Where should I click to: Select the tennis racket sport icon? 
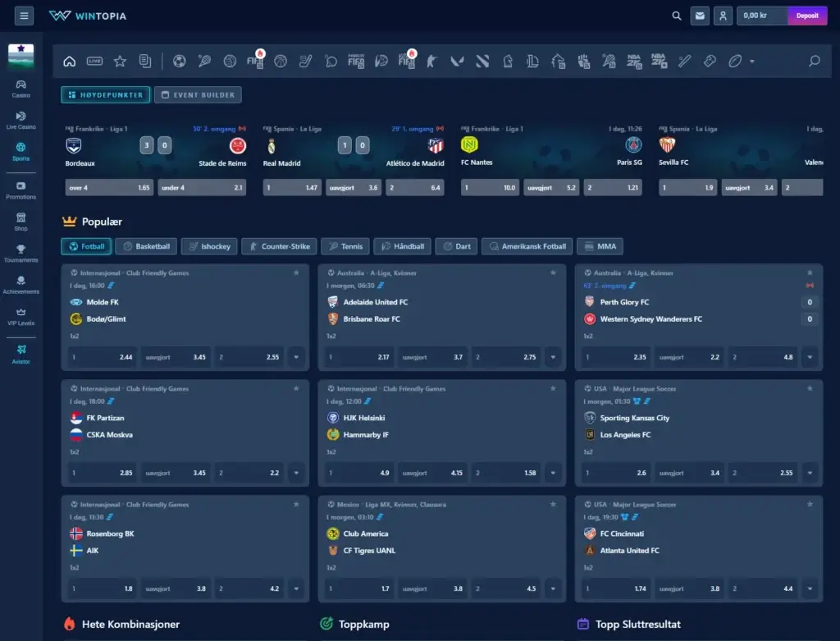(204, 61)
